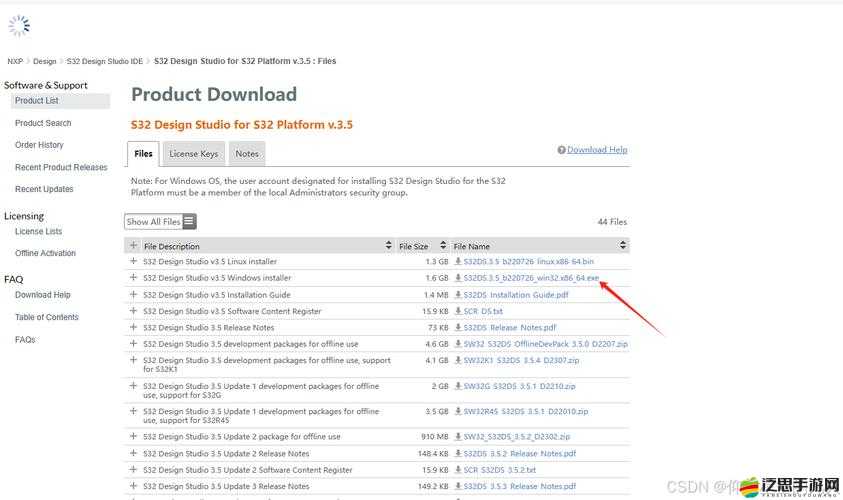Screen dimensions: 843x500
Task: Sort by File Size column arrows
Action: pyautogui.click(x=443, y=246)
